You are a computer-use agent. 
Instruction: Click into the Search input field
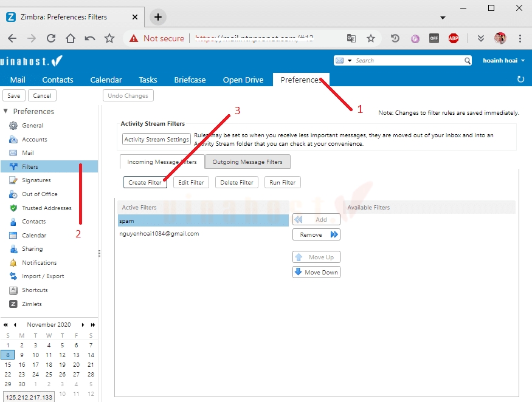pyautogui.click(x=409, y=61)
